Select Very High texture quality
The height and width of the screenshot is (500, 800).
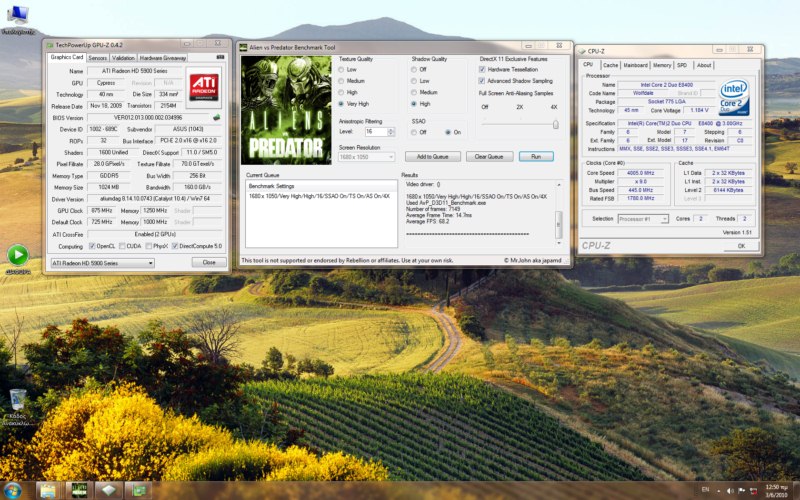[x=354, y=104]
